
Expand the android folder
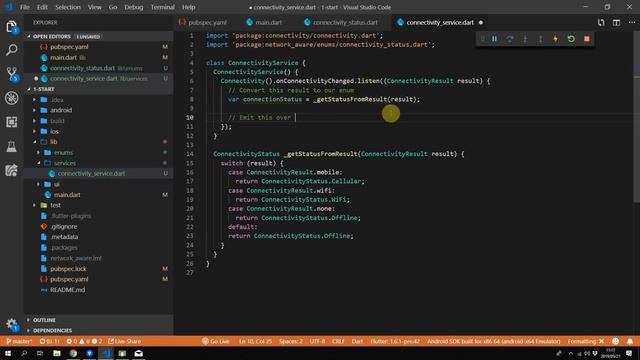[x=60, y=110]
